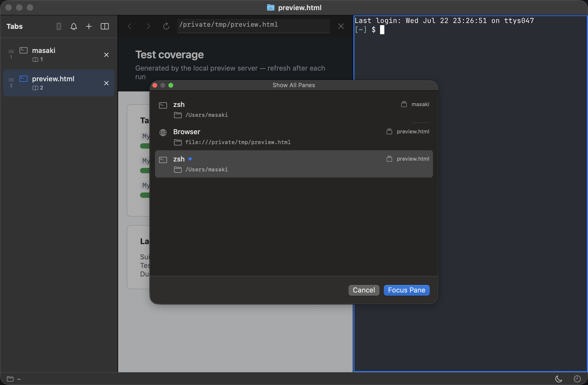Click terminal icon of first zsh row
The image size is (588, 385).
(x=163, y=105)
